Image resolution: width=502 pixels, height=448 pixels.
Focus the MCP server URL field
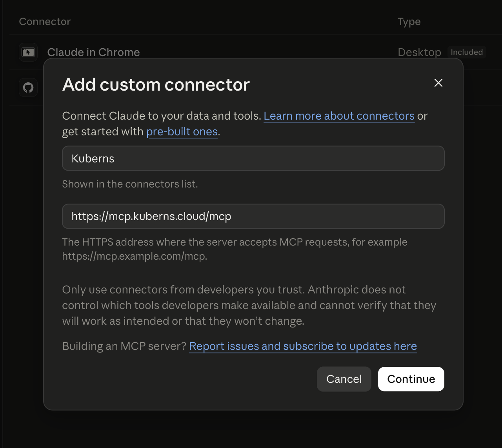tap(253, 216)
